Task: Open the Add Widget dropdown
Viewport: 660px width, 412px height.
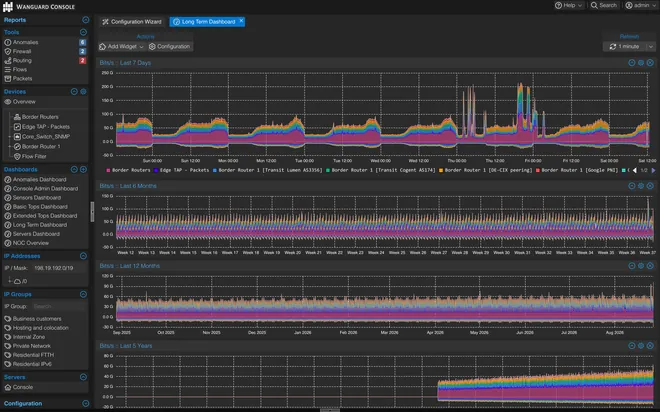Action: pos(122,47)
